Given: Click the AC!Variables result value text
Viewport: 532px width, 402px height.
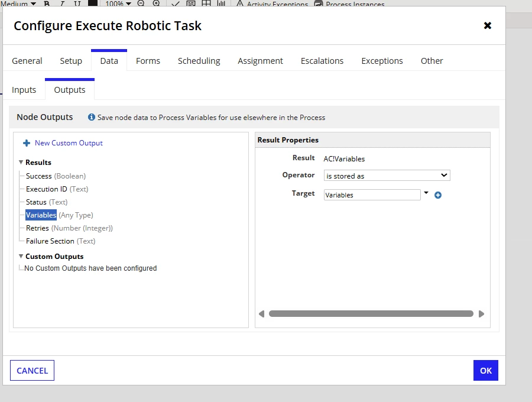Looking at the screenshot, I should pyautogui.click(x=344, y=159).
